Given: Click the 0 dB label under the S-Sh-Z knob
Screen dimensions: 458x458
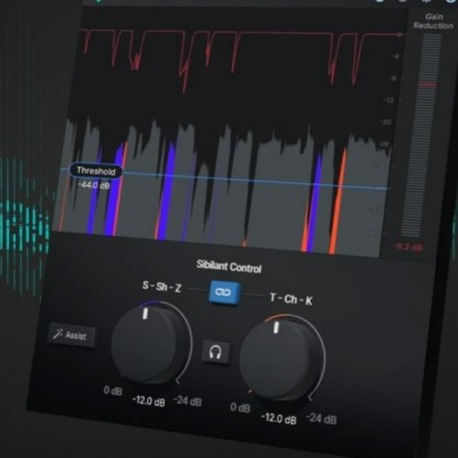Looking at the screenshot, I should pos(113,390).
